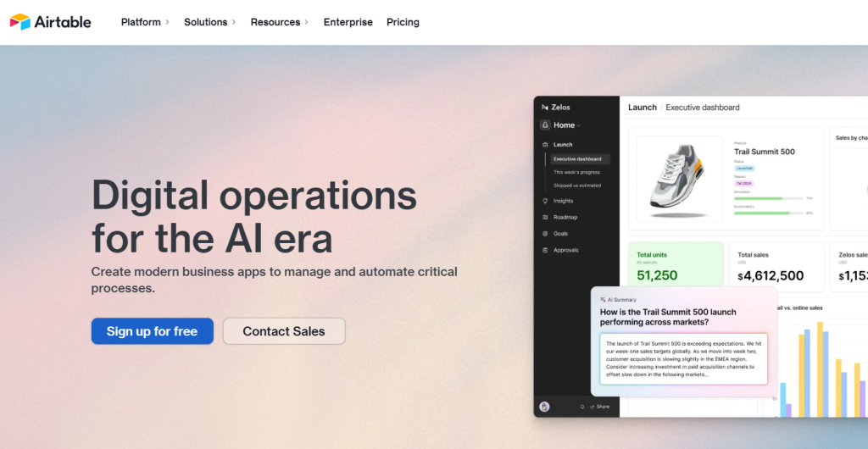Screen dimensions: 868x449
Task: Expand the chevron beside Resources
Action: (307, 22)
